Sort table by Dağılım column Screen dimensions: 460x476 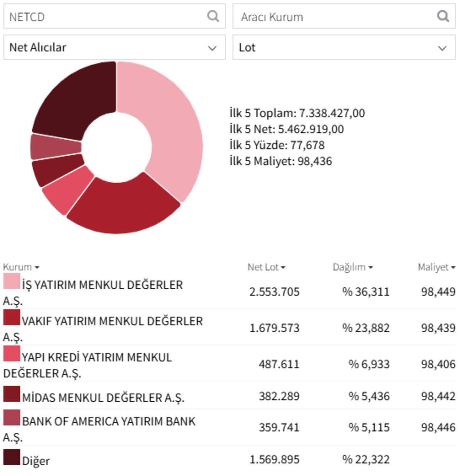tap(353, 267)
